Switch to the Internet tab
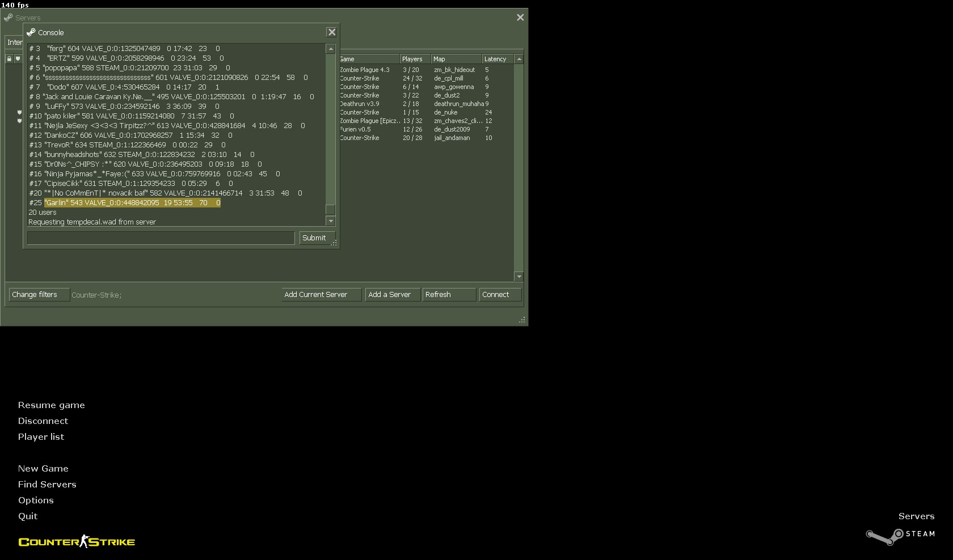 [14, 43]
